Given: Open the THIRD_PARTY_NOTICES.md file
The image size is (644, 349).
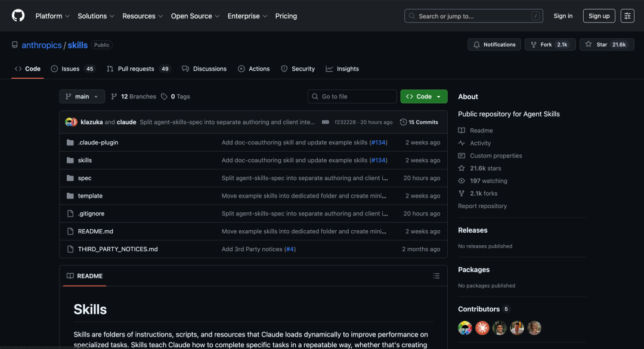Looking at the screenshot, I should 117,249.
